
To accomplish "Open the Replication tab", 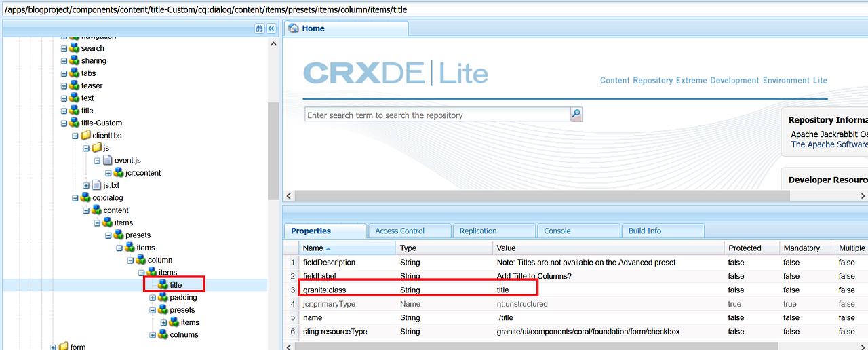I will coord(494,231).
